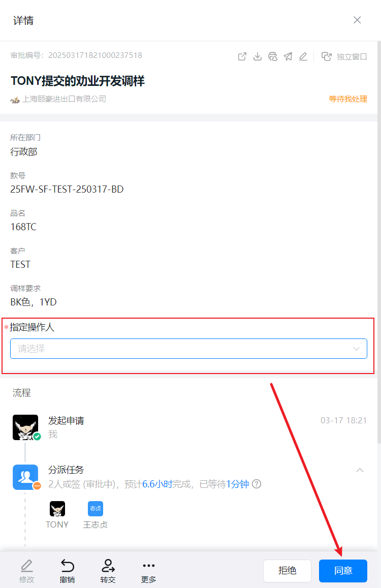Click the blue 同意 button
The width and height of the screenshot is (381, 588).
pyautogui.click(x=343, y=571)
